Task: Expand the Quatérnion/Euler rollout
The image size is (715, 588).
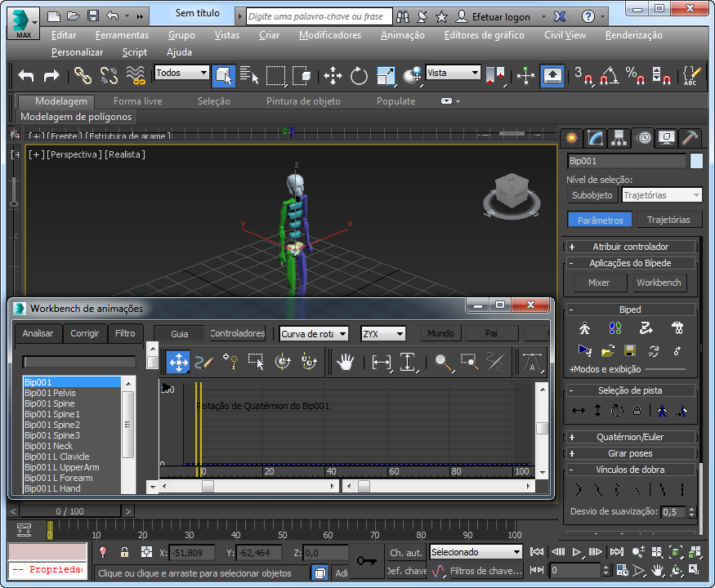Action: coord(630,437)
